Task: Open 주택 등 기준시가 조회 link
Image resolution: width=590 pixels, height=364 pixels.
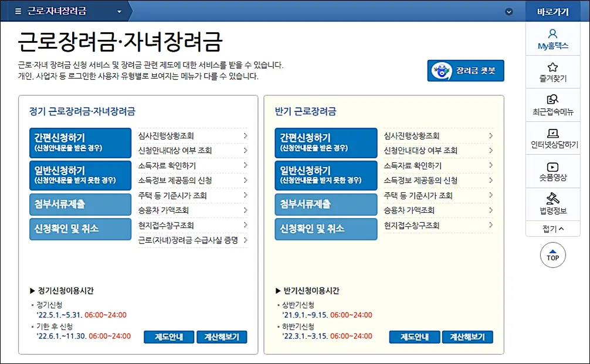Action: [x=173, y=195]
